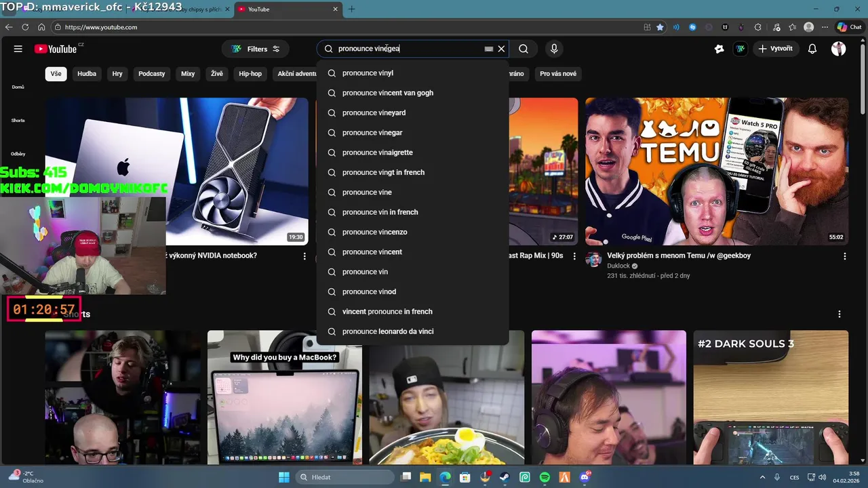The height and width of the screenshot is (488, 868).
Task: Open the browser home button
Action: point(41,27)
